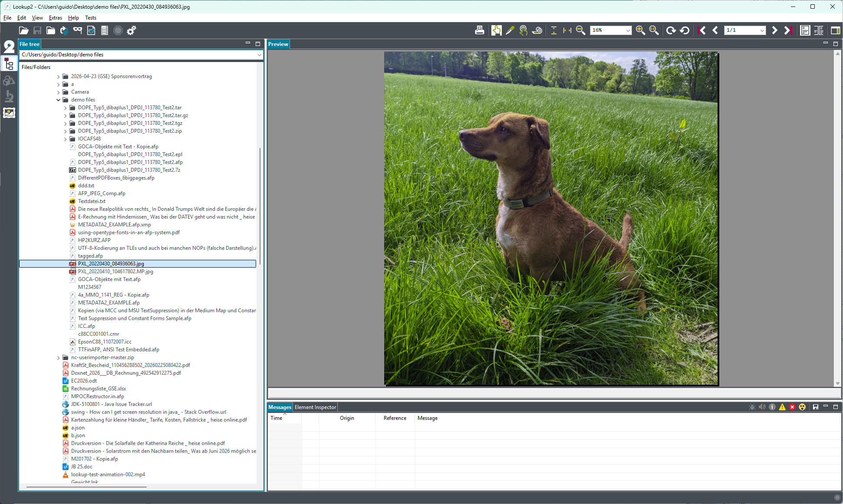Click the gears settings icon in toolbar

tap(132, 30)
